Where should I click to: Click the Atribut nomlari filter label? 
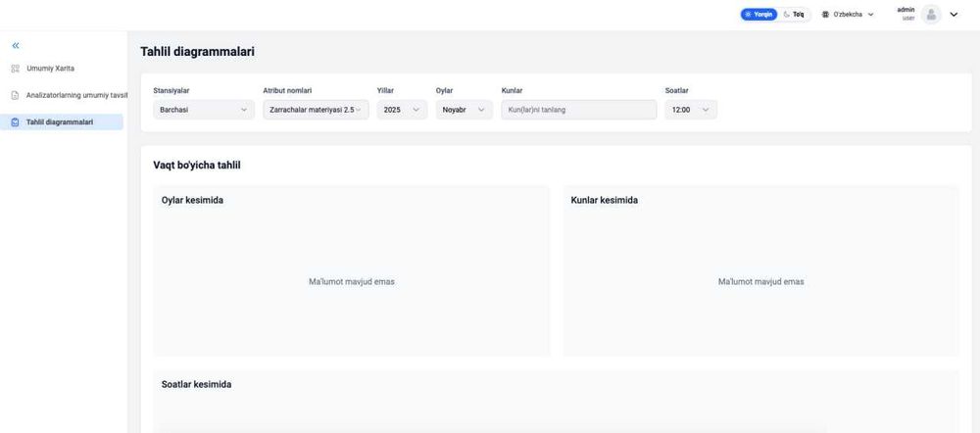287,90
